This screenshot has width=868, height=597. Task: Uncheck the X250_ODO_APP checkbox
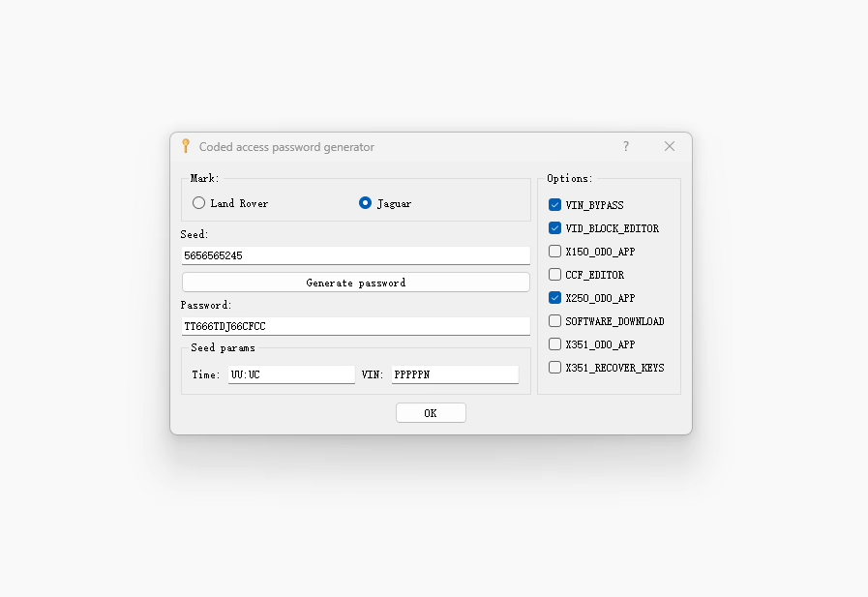(x=555, y=298)
